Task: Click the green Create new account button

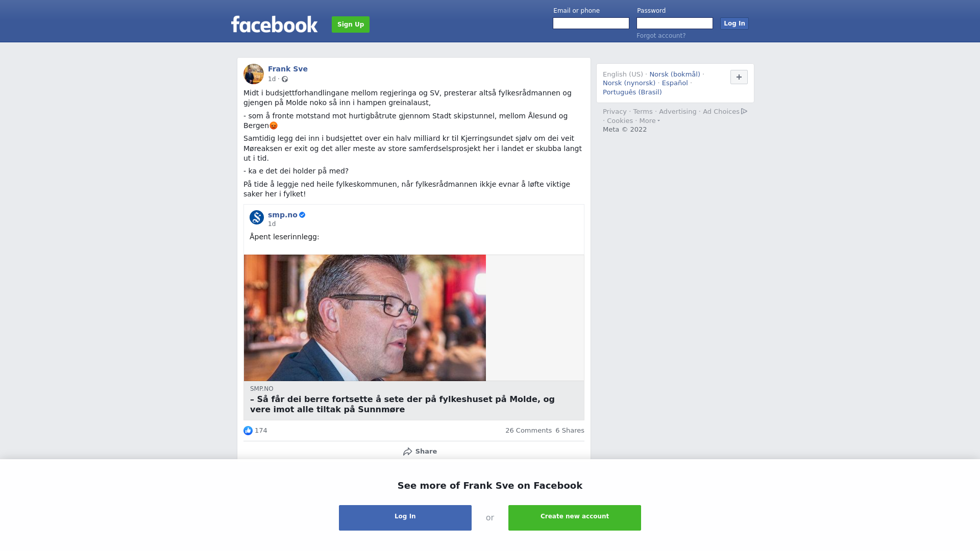Action: point(575,518)
